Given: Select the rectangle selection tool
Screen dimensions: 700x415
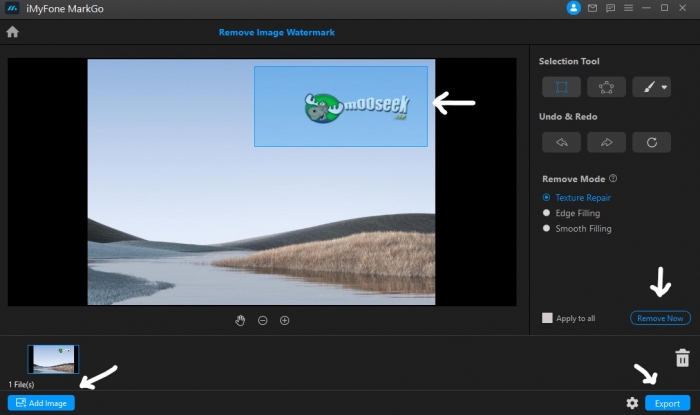Looking at the screenshot, I should click(561, 87).
